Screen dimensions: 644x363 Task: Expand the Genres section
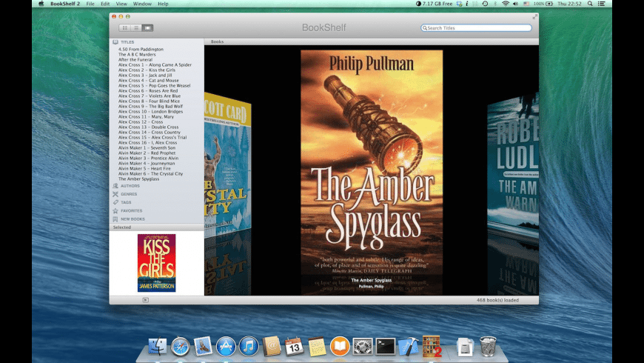coord(129,194)
